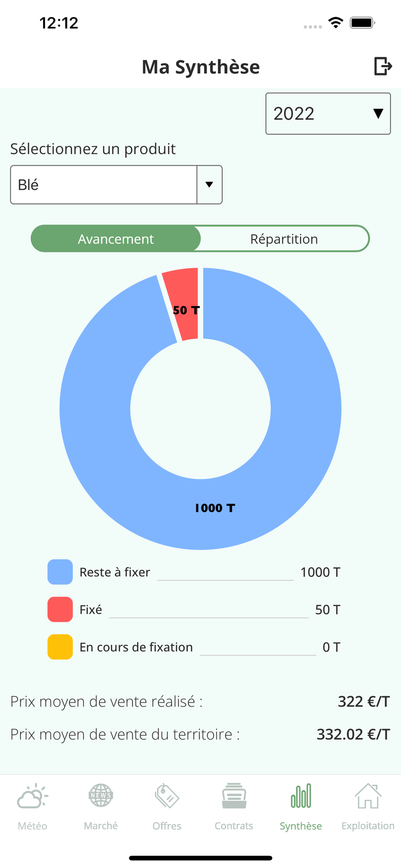Click the Blé product selection field

(x=116, y=184)
